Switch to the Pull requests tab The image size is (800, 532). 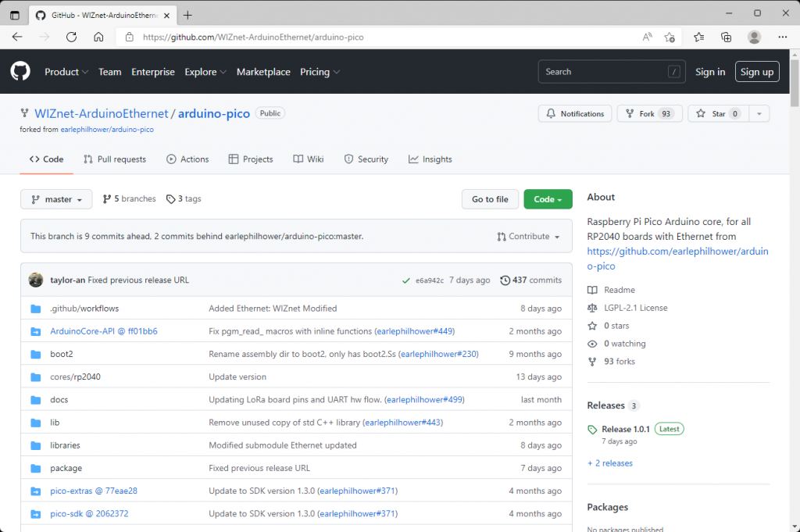pyautogui.click(x=115, y=159)
